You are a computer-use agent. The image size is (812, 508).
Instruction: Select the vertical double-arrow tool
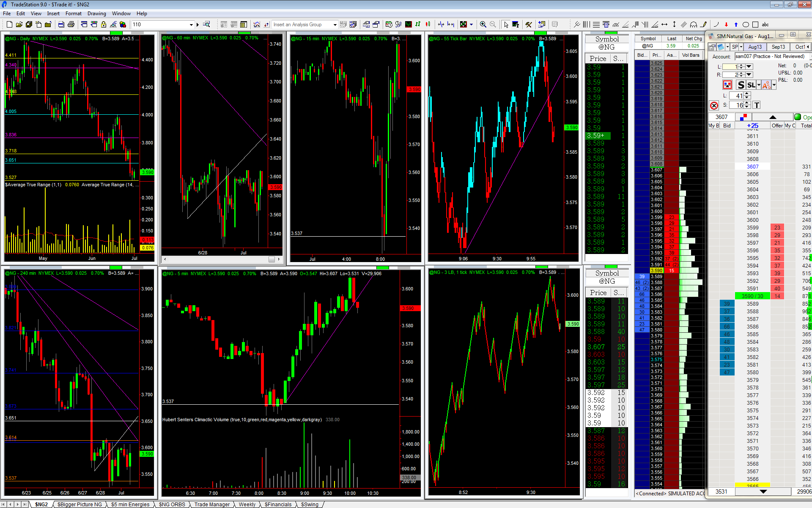pyautogui.click(x=674, y=25)
